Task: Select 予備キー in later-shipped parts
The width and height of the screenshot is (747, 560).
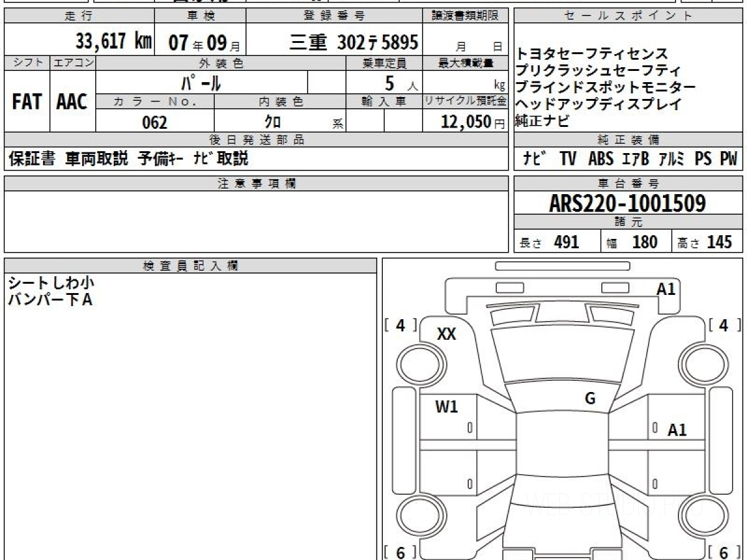Action: click(160, 159)
